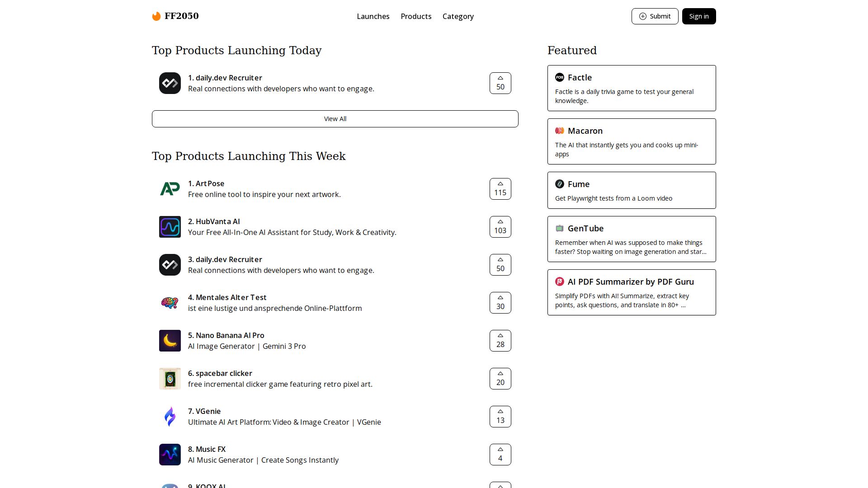Open the GenTube featured card

(631, 239)
